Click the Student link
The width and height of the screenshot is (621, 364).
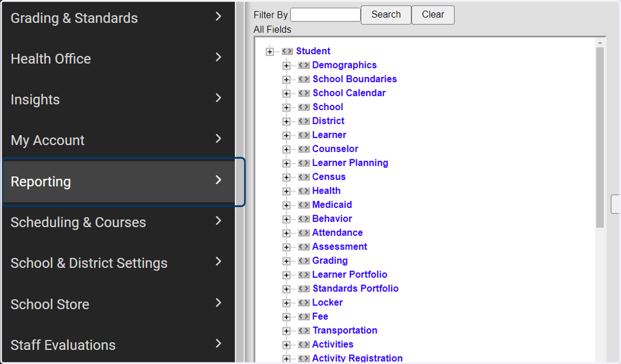coord(313,51)
